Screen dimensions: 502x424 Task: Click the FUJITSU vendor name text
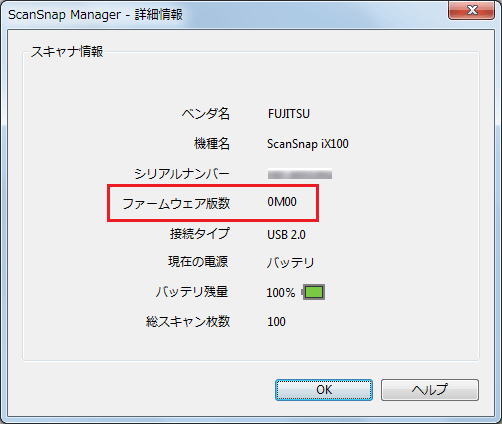tap(289, 114)
